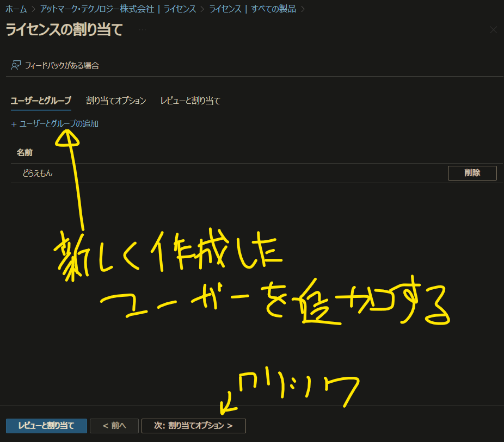Viewport: 504px width, 442px height.
Task: Switch to the 割り当てオプション tab
Action: coord(116,101)
